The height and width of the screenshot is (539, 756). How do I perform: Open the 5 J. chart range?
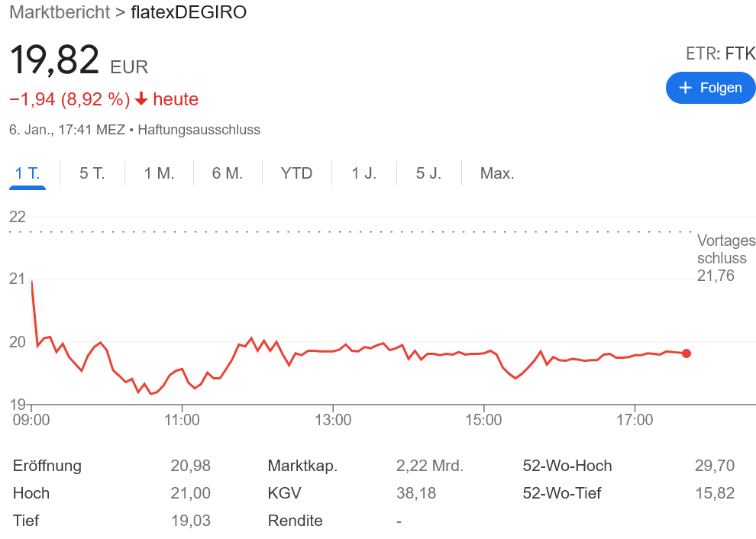tap(428, 173)
